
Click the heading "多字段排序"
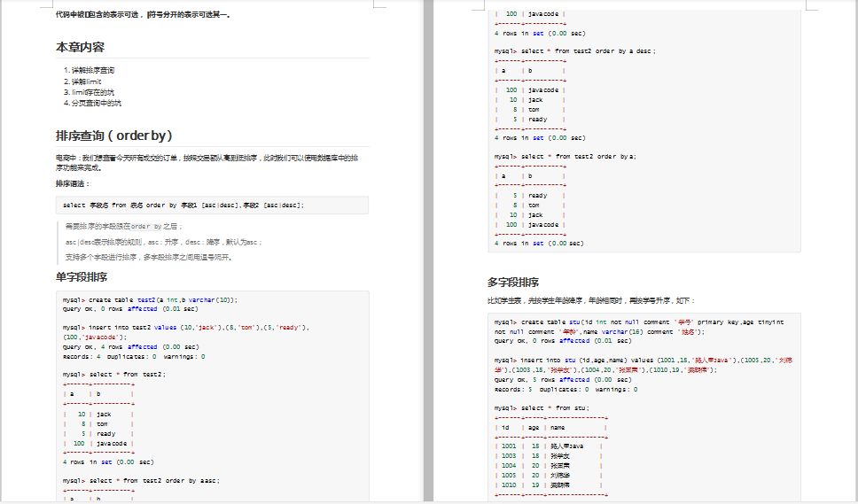pos(513,283)
